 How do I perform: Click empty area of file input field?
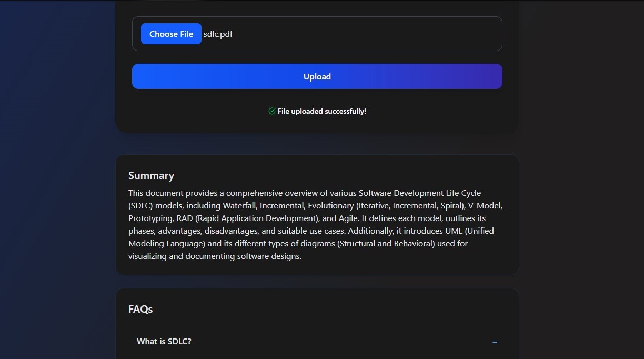click(368, 34)
